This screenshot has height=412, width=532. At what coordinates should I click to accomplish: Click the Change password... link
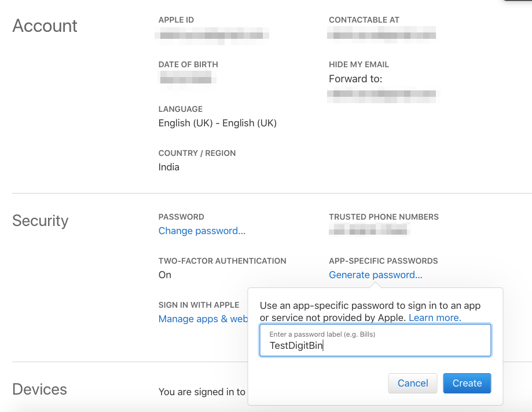201,231
